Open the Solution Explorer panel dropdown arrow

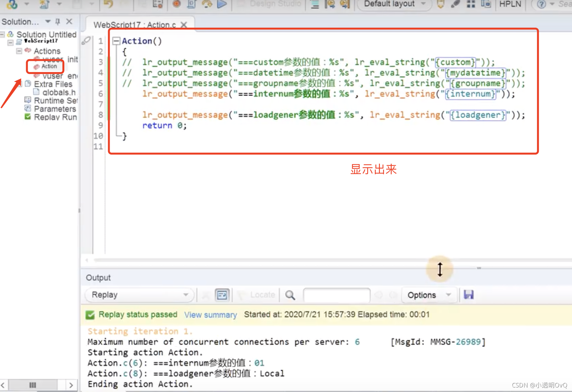pyautogui.click(x=48, y=22)
